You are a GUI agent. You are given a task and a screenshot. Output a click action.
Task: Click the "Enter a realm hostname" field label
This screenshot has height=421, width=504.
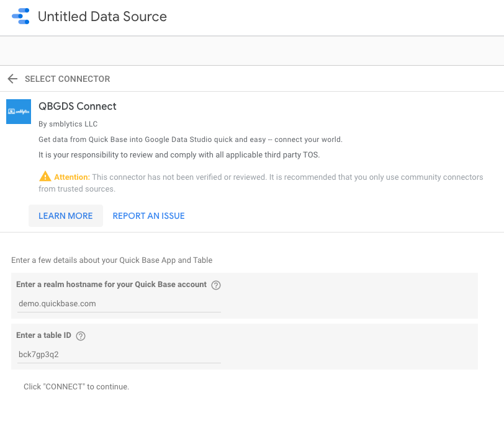tap(111, 285)
